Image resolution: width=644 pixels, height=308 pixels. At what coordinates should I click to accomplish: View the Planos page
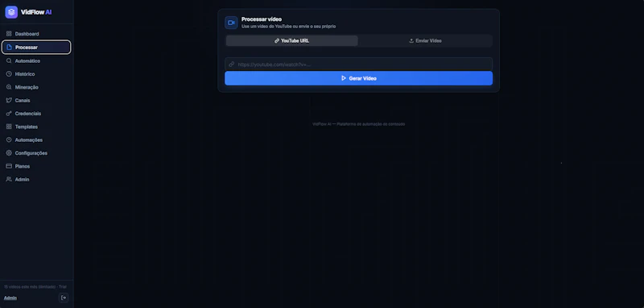36,166
